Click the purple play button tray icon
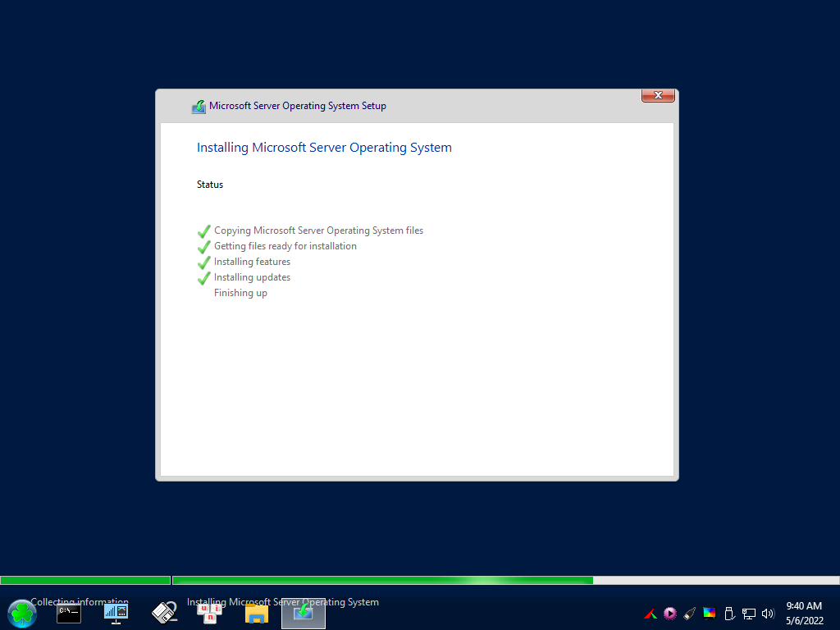Screen dimensions: 840x630 pyautogui.click(x=669, y=614)
